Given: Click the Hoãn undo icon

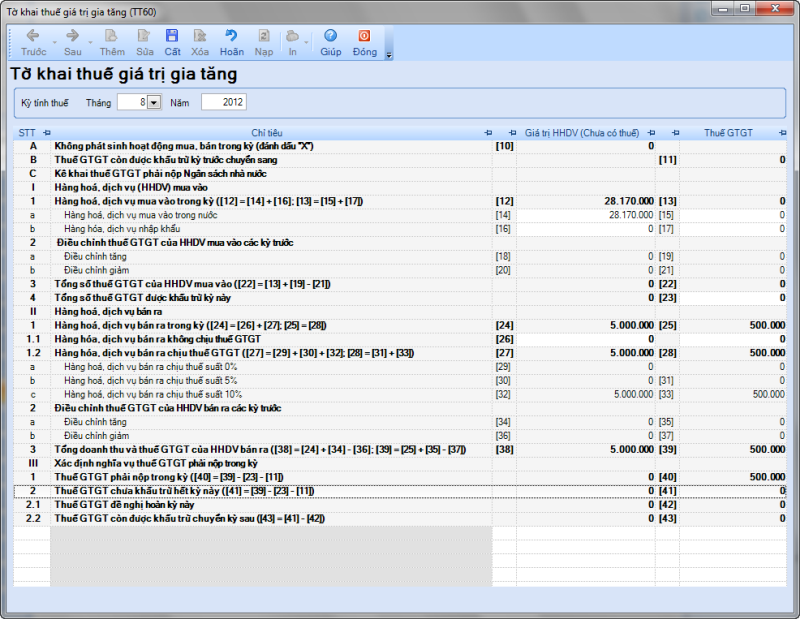Looking at the screenshot, I should click(x=231, y=36).
